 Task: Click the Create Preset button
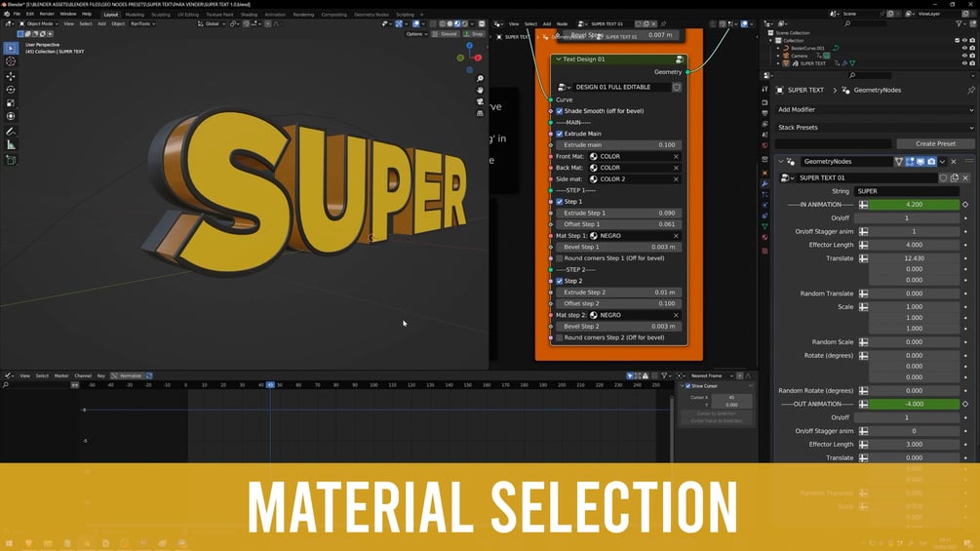(x=935, y=143)
